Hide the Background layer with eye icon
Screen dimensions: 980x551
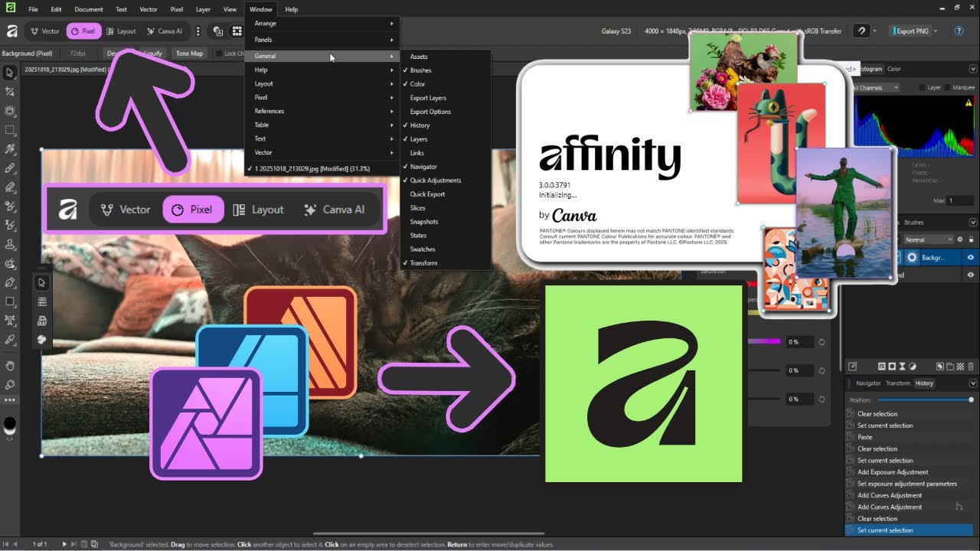[971, 258]
